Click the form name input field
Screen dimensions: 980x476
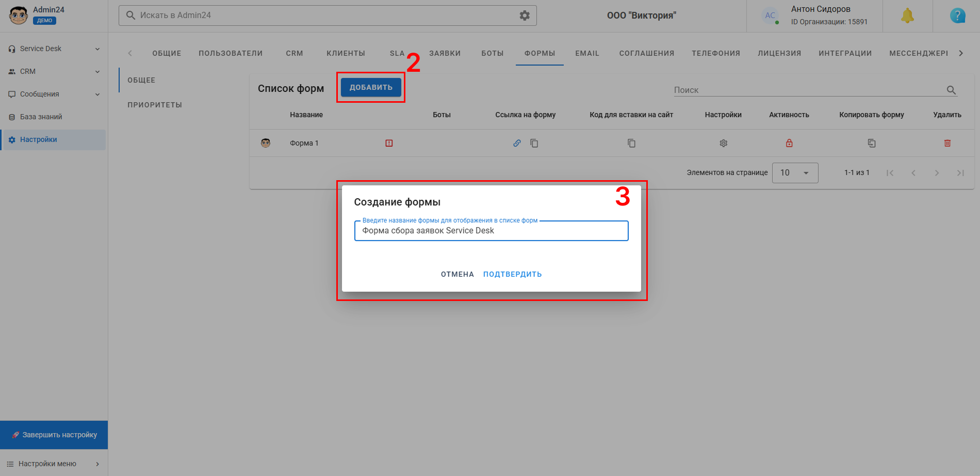491,231
